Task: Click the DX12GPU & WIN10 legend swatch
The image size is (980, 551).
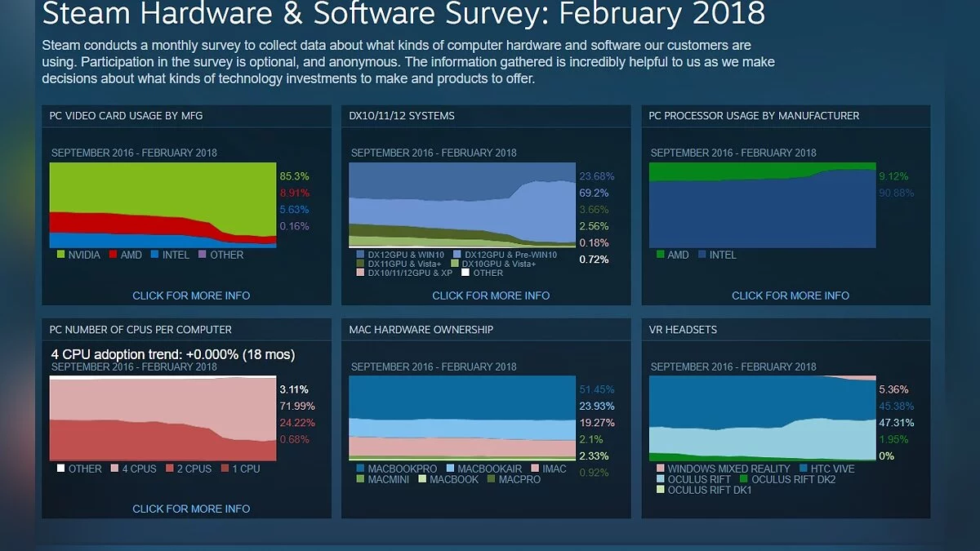Action: [x=359, y=254]
